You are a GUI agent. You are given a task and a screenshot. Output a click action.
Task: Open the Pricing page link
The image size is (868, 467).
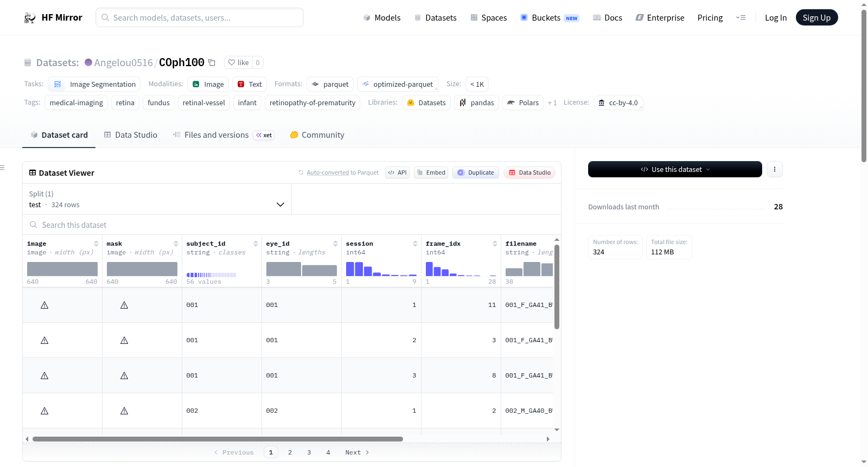coord(710,18)
